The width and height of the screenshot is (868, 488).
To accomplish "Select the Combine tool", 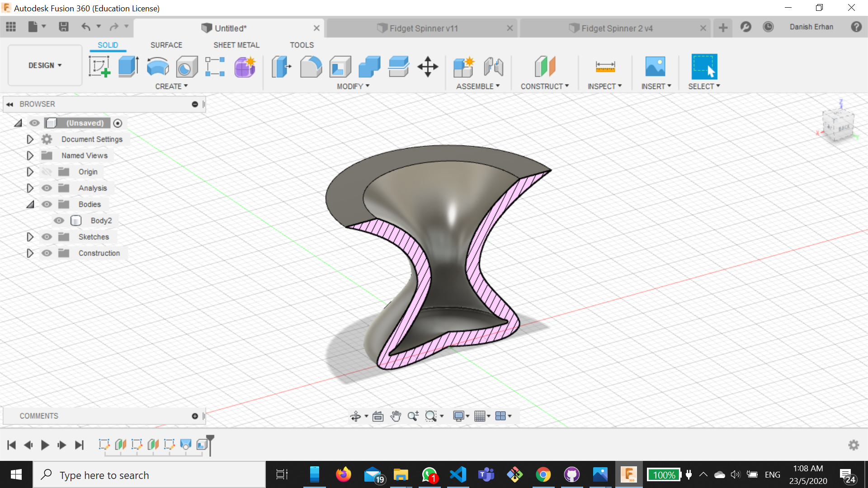I will click(369, 66).
